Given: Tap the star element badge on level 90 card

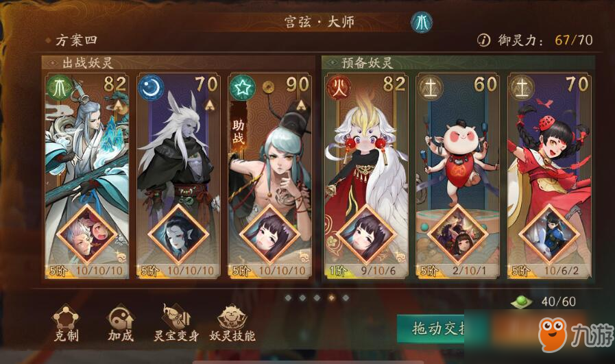Looking at the screenshot, I should pyautogui.click(x=243, y=88).
